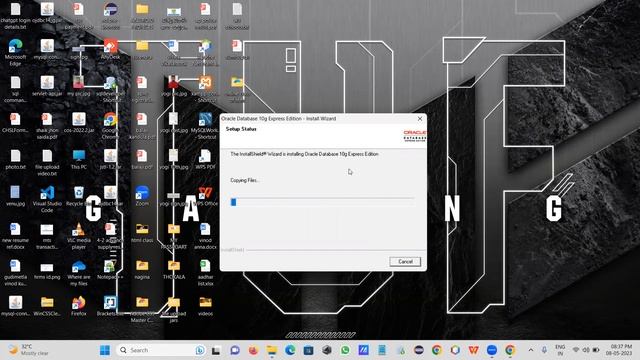Open the html class folder
The width and height of the screenshot is (640, 360).
point(142,233)
